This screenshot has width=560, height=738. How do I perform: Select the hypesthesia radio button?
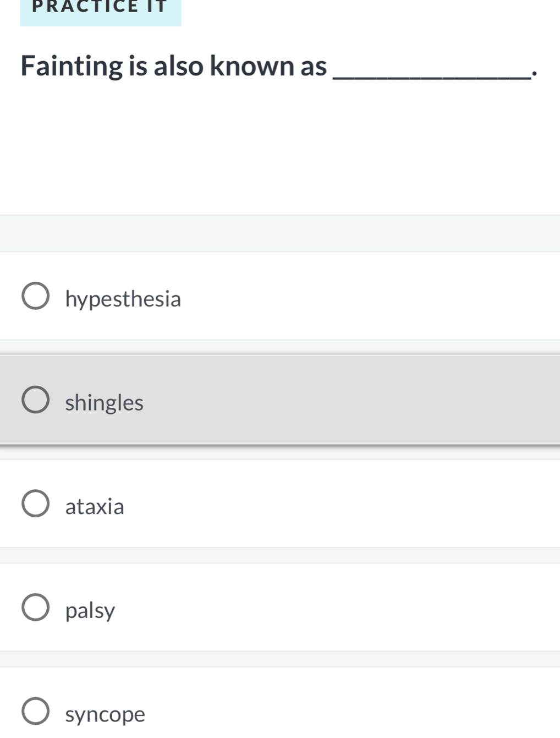[x=35, y=297]
